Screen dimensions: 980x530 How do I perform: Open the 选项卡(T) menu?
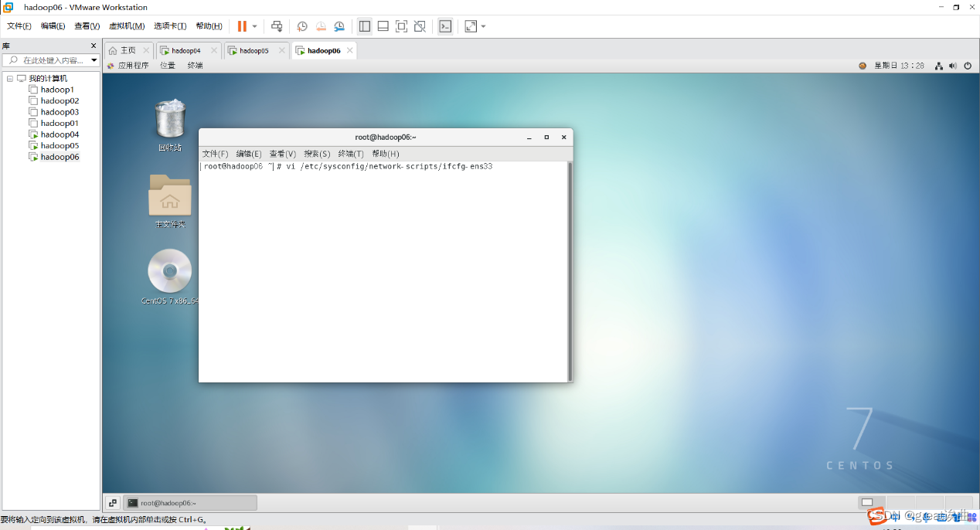170,26
